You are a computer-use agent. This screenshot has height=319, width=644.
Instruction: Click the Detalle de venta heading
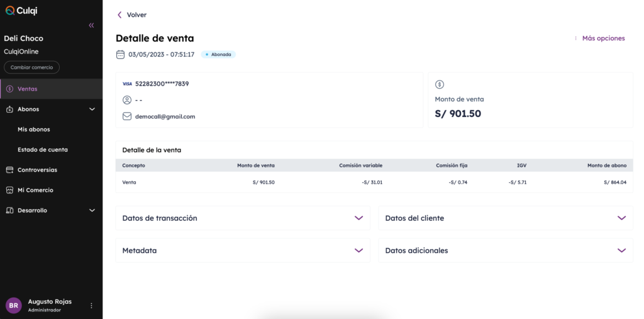pos(155,38)
